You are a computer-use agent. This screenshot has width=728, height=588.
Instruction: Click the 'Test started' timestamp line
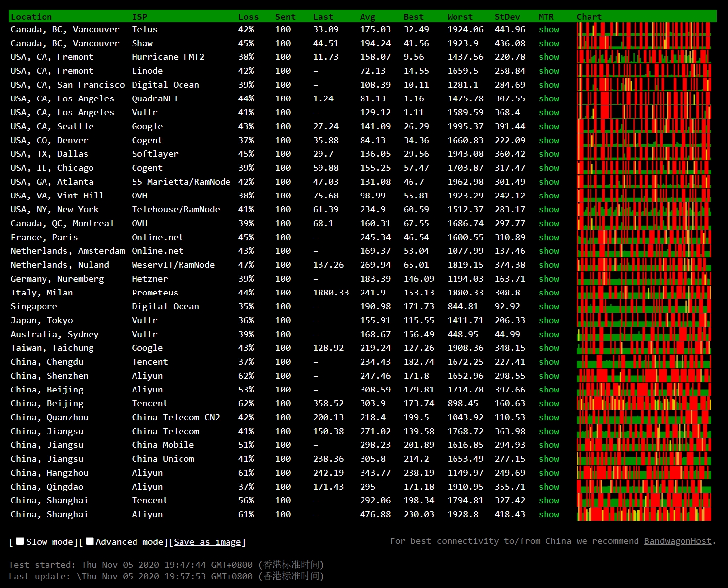(167, 565)
